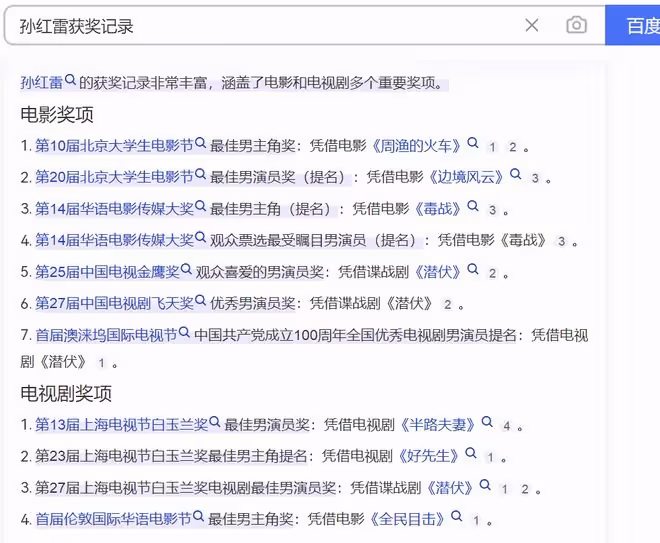Click the search icon after 第10届北京大学生电影节
Viewport: 660px width, 543px height.
[200, 143]
